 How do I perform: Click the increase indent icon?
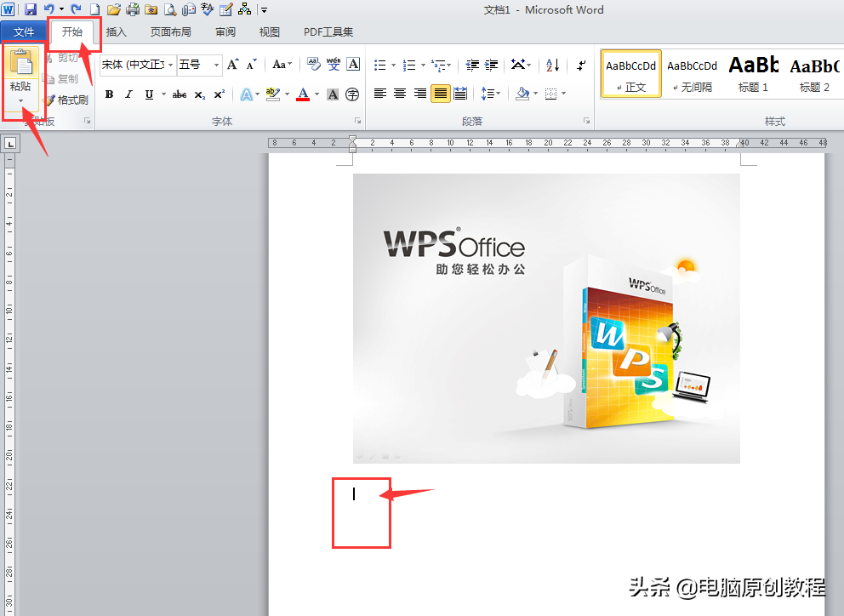492,66
